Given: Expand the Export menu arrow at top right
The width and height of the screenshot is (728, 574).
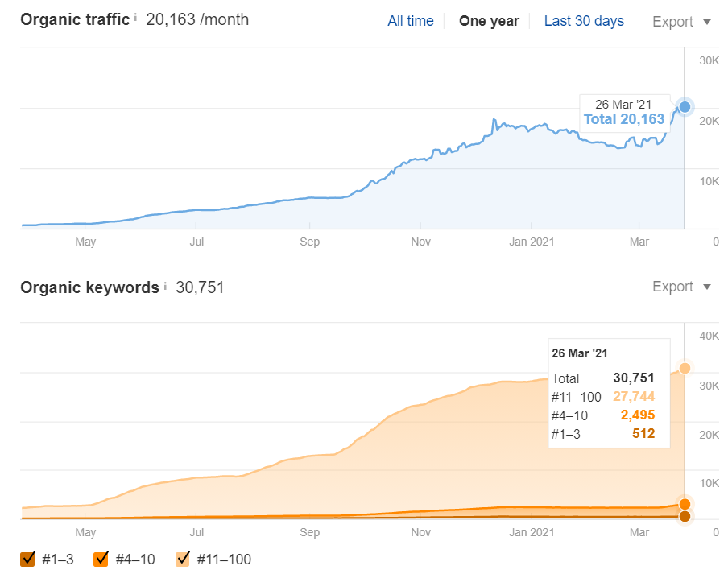Looking at the screenshot, I should [707, 22].
